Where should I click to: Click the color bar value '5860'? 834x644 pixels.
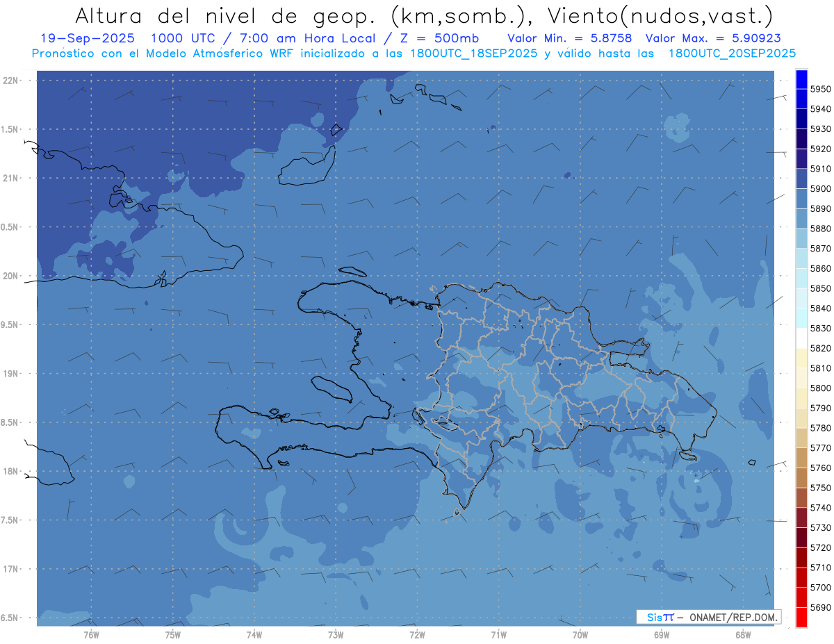pos(821,268)
